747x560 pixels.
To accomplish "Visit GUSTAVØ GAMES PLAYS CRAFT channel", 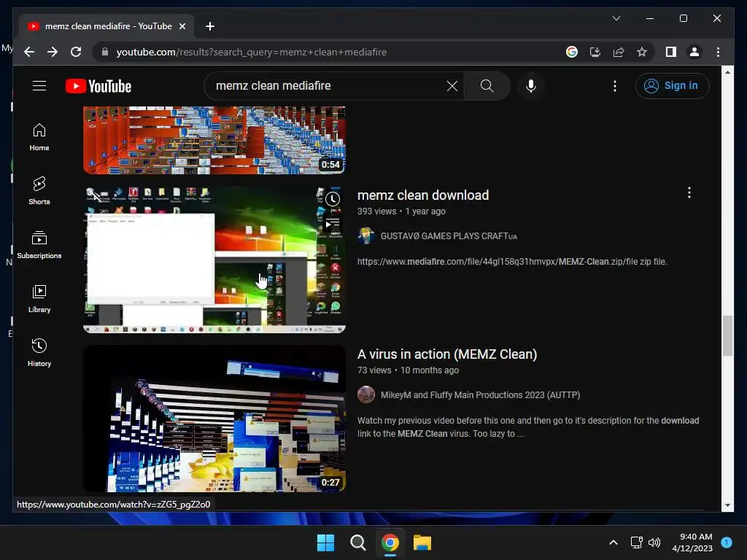I will coord(449,236).
